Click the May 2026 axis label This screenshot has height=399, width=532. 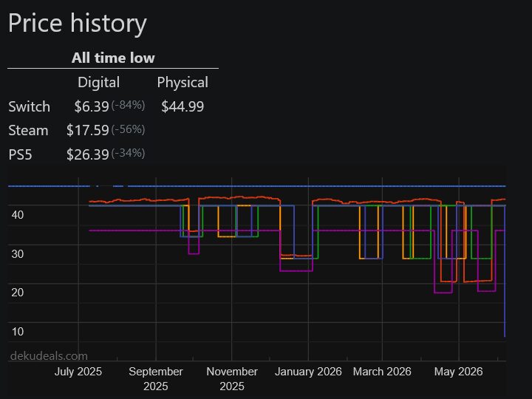[x=458, y=372]
